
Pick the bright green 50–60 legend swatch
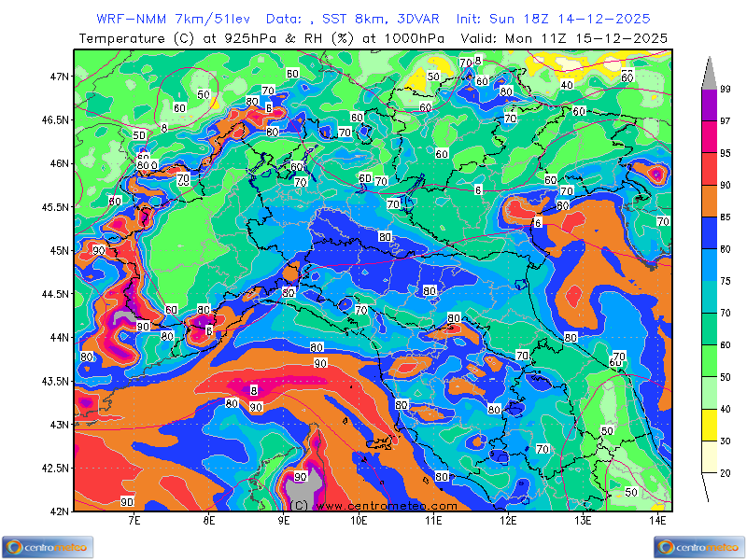coord(710,361)
